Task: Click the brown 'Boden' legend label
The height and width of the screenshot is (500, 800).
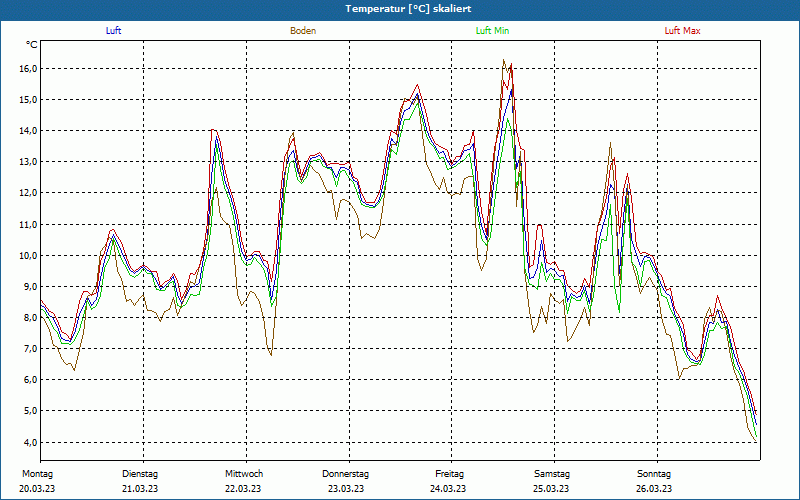Action: 303,31
